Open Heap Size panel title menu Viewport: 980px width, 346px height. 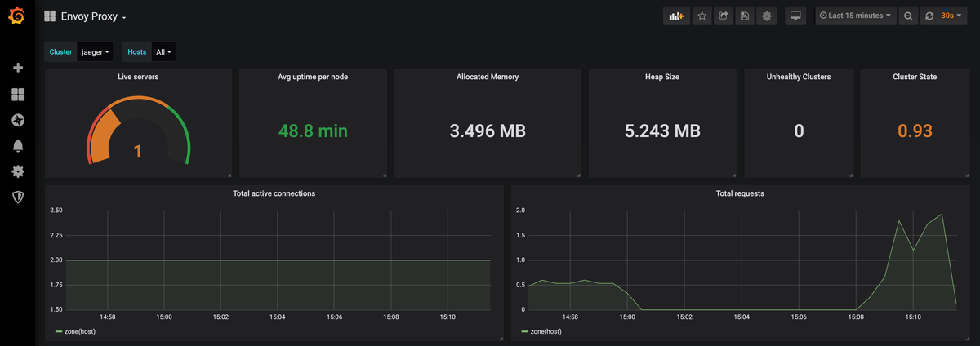662,77
